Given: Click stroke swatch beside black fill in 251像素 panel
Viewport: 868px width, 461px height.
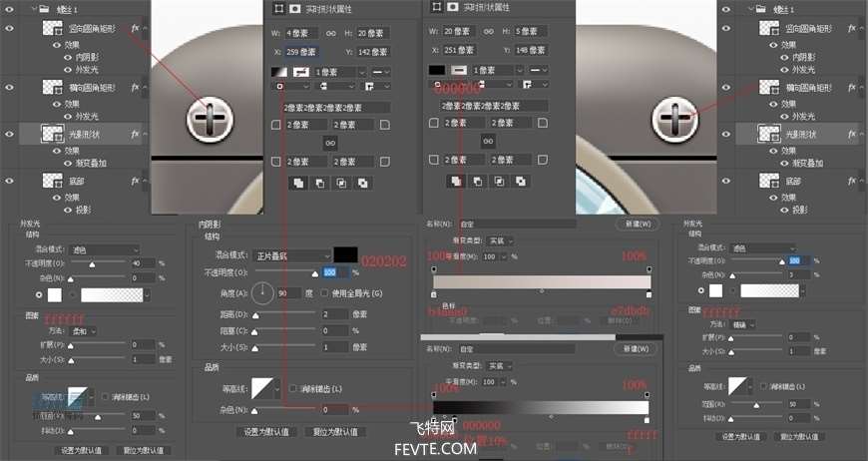Looking at the screenshot, I should tap(458, 70).
